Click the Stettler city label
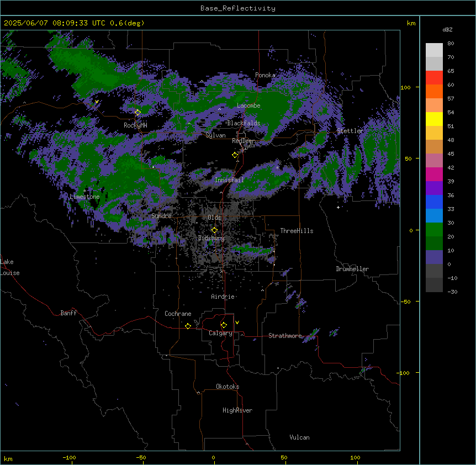 (350, 131)
